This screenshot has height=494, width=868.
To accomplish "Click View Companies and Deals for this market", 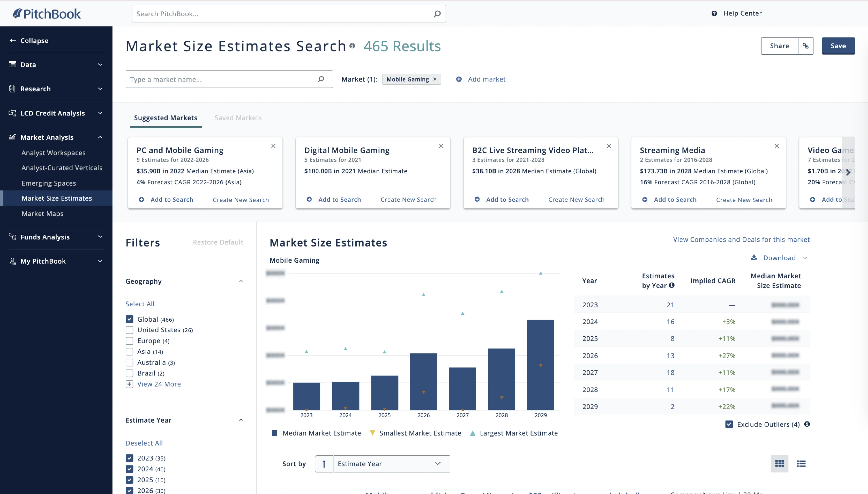I will point(741,239).
